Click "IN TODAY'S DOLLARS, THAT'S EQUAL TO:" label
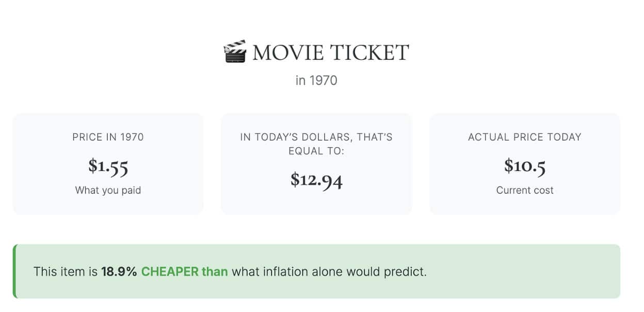This screenshot has width=644, height=312. pos(316,144)
